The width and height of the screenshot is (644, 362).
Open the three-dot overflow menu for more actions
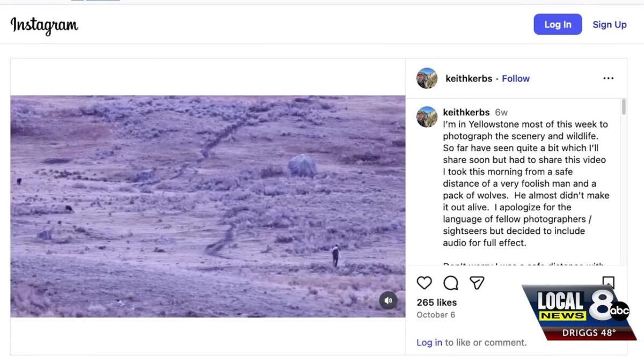click(608, 78)
